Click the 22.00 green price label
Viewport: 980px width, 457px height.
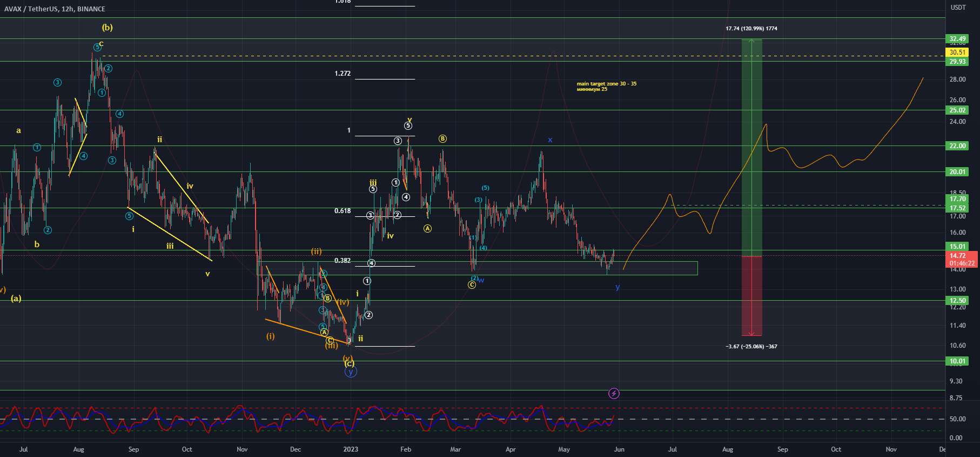pos(957,146)
